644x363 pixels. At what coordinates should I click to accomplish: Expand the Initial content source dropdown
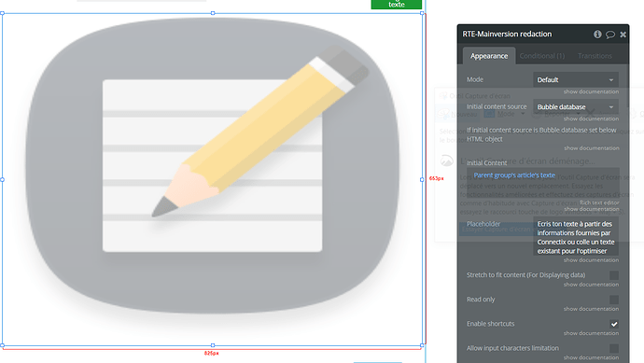[576, 106]
